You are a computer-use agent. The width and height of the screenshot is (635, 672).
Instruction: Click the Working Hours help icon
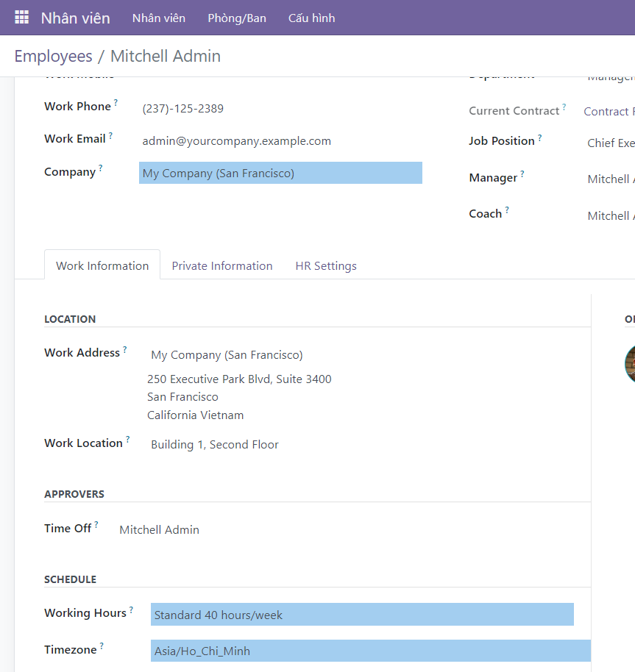[131, 610]
